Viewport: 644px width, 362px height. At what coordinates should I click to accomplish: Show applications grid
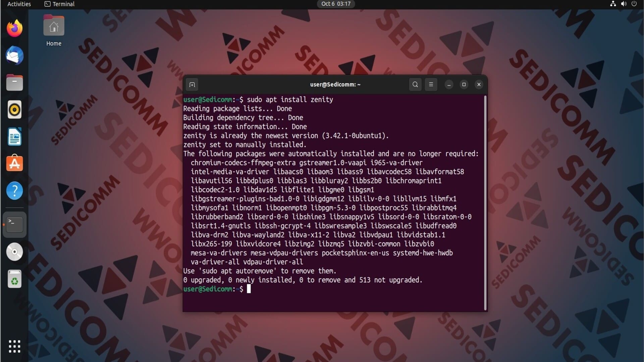coord(14,346)
